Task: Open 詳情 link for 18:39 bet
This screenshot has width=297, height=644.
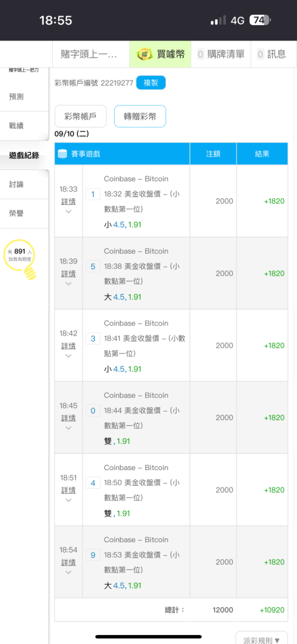Action: pos(68,274)
